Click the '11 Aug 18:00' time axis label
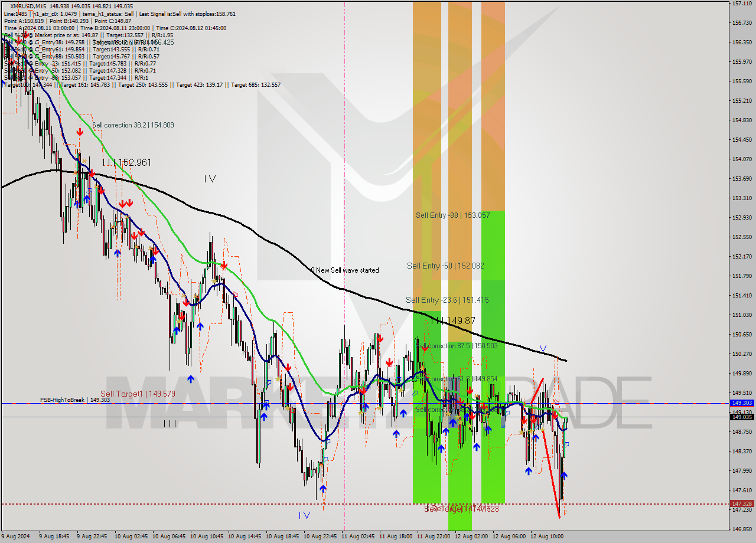Image resolution: width=756 pixels, height=543 pixels. point(395,537)
